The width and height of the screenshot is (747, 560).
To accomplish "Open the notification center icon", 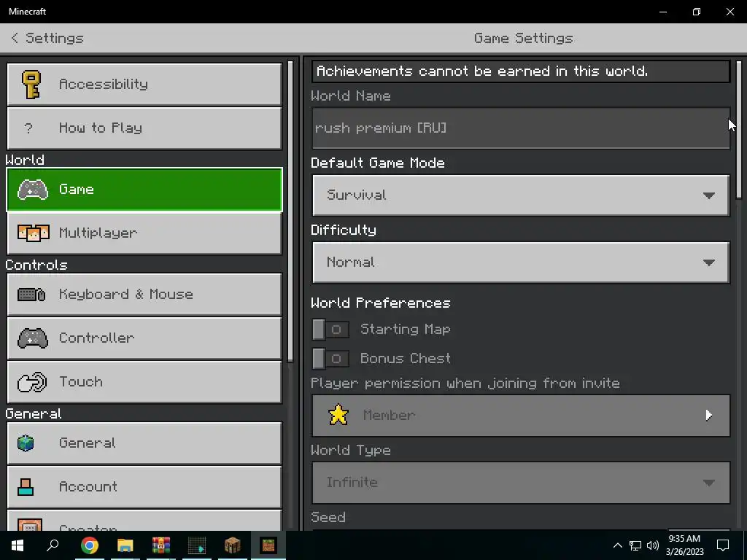I will [x=723, y=545].
